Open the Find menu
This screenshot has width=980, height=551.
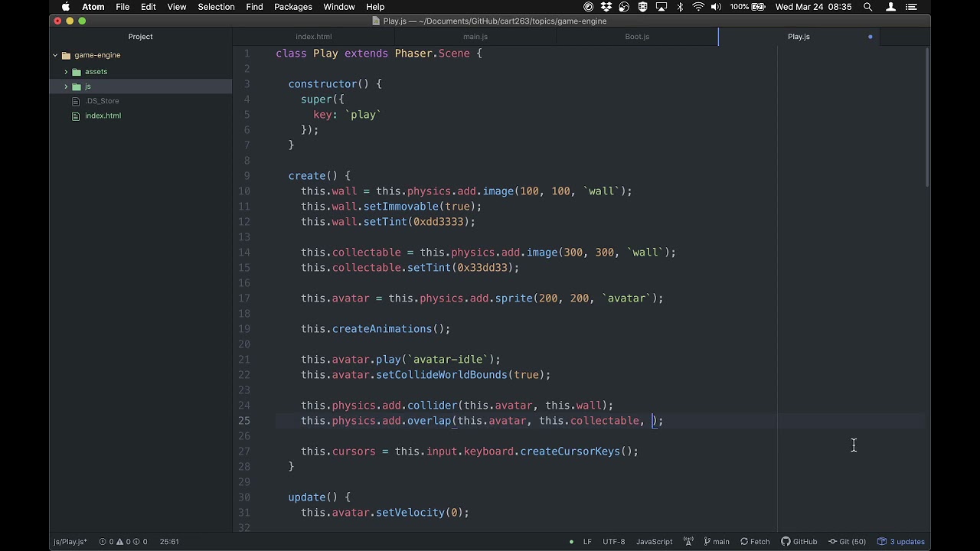255,7
